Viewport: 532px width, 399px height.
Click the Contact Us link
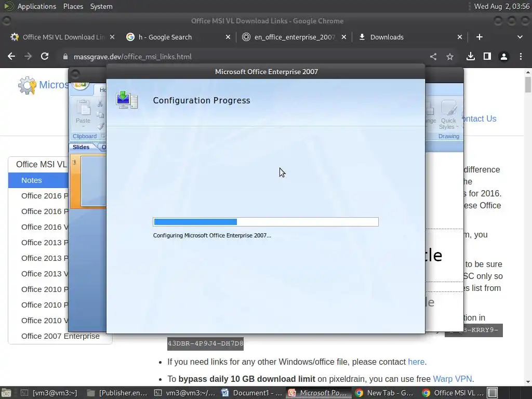[478, 118]
